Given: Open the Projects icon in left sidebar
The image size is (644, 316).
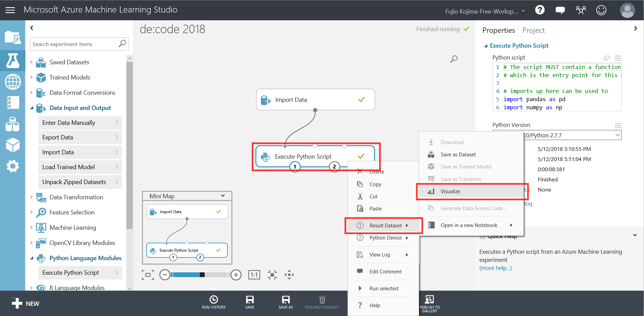Looking at the screenshot, I should pyautogui.click(x=13, y=37).
